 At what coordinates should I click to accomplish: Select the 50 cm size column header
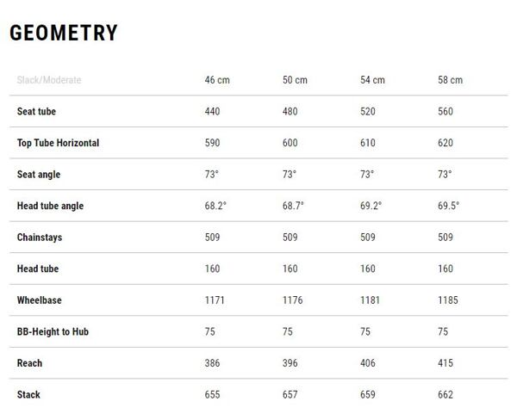[295, 80]
